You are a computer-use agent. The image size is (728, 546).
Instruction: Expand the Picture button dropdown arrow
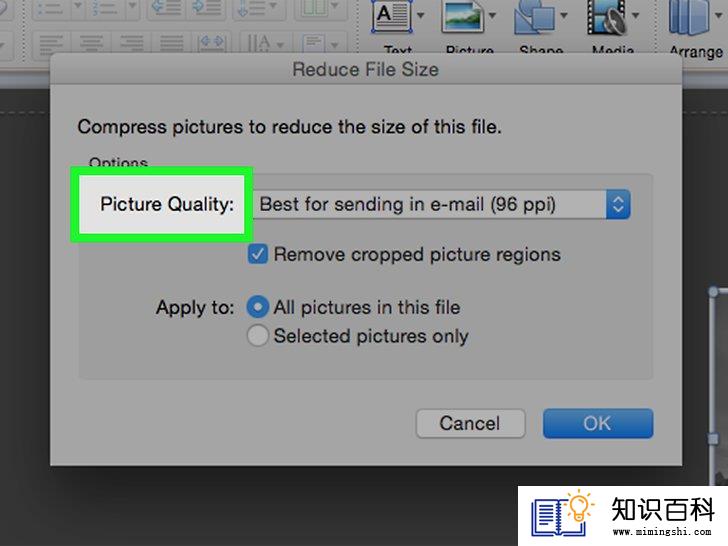click(x=492, y=16)
